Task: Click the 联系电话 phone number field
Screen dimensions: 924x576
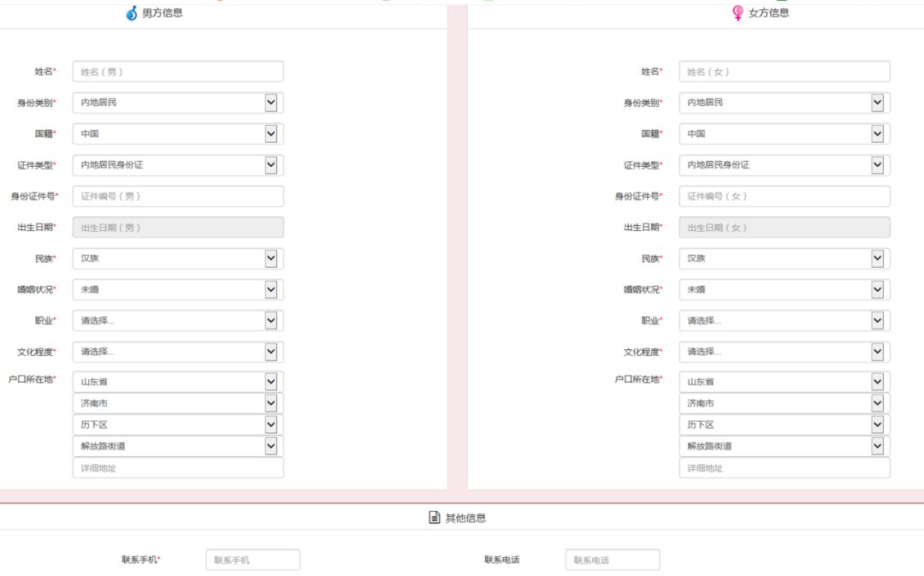Action: [x=612, y=560]
